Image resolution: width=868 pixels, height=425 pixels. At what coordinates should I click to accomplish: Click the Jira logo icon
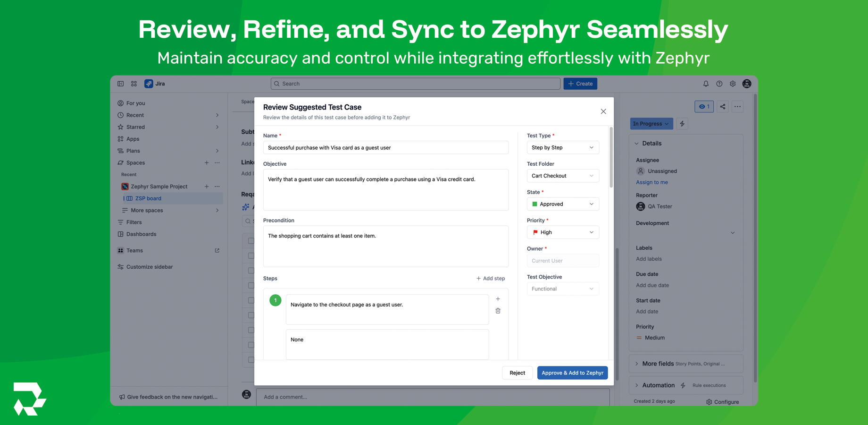150,84
